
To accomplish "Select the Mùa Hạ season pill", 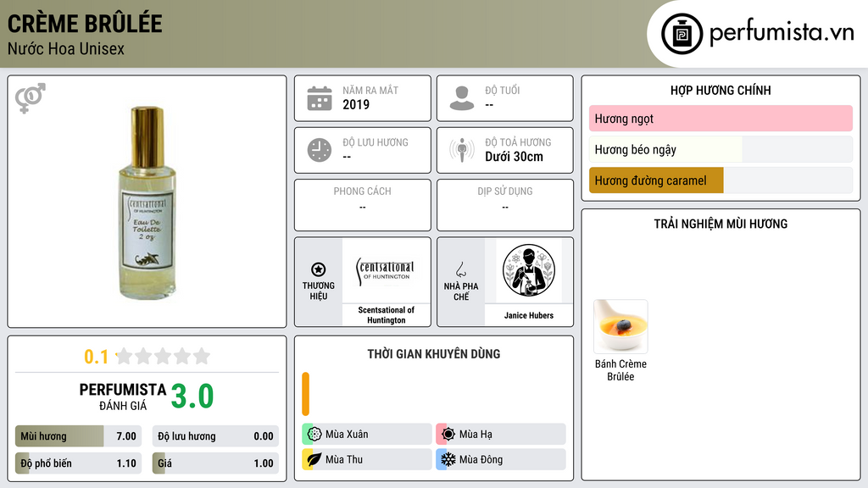I will click(x=501, y=435).
